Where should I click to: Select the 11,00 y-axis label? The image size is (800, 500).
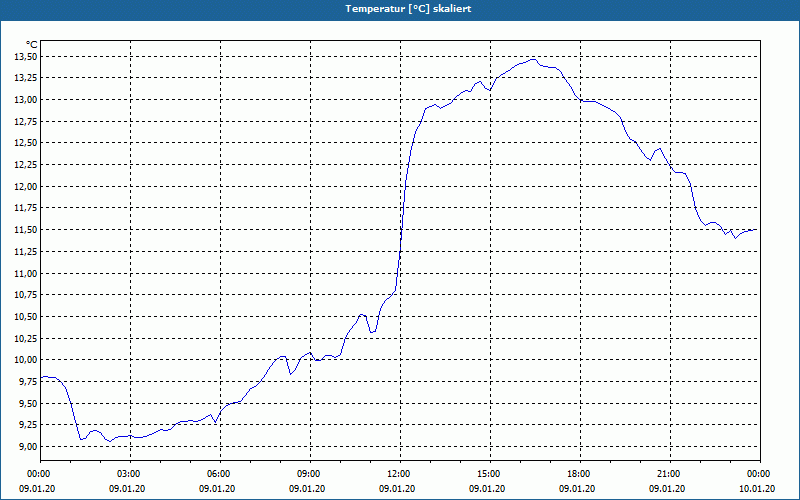click(x=26, y=273)
